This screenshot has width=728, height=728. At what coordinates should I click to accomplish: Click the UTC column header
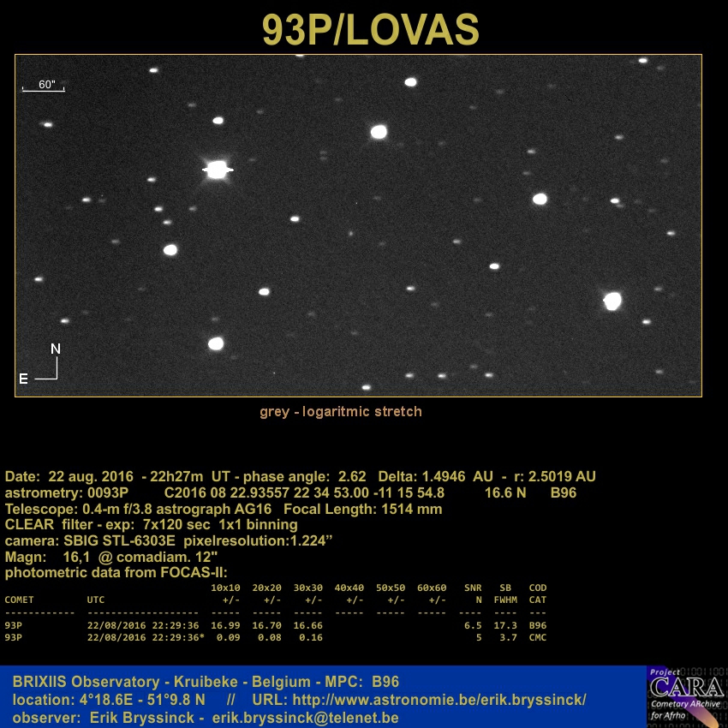click(96, 600)
